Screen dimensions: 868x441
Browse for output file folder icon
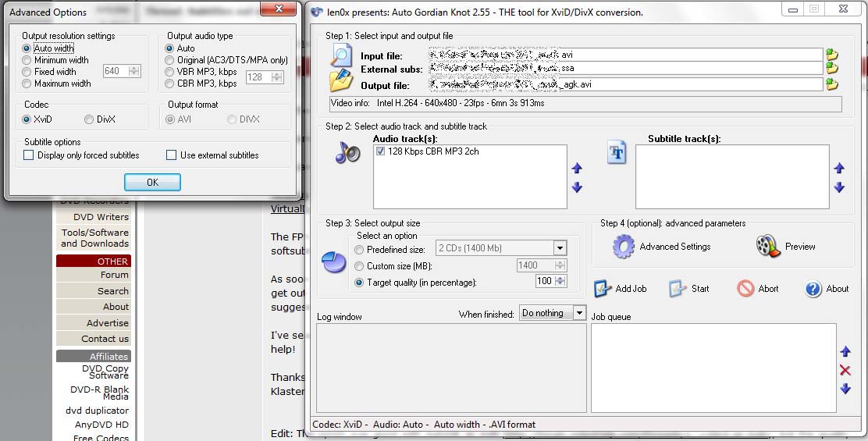[831, 84]
